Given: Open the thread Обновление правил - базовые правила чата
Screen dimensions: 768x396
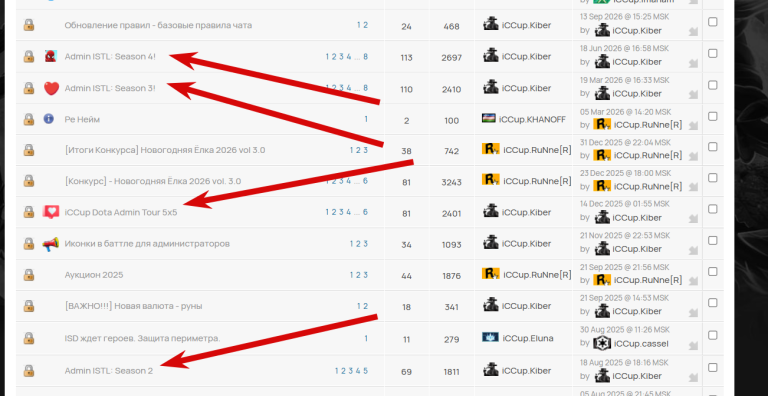Looking at the screenshot, I should point(158,25).
